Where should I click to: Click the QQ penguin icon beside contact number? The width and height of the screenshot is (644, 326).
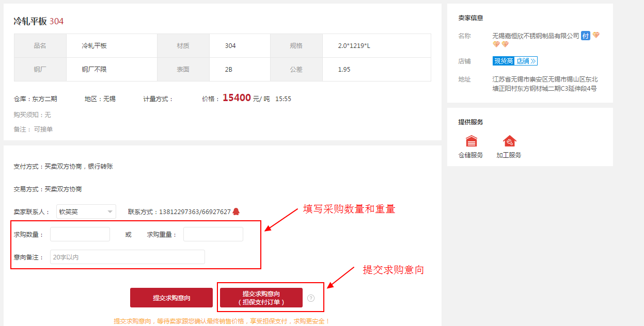(x=236, y=211)
